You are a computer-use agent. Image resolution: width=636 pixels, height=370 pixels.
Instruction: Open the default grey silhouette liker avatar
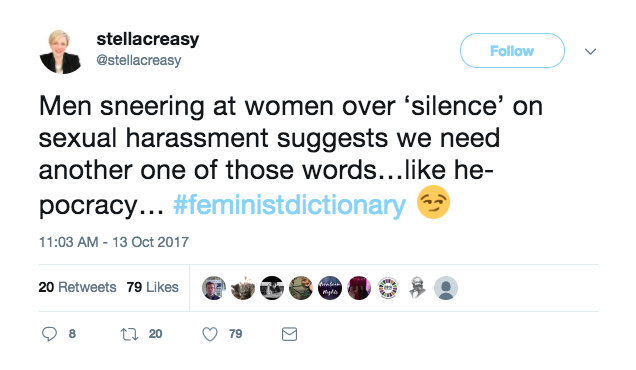(446, 288)
